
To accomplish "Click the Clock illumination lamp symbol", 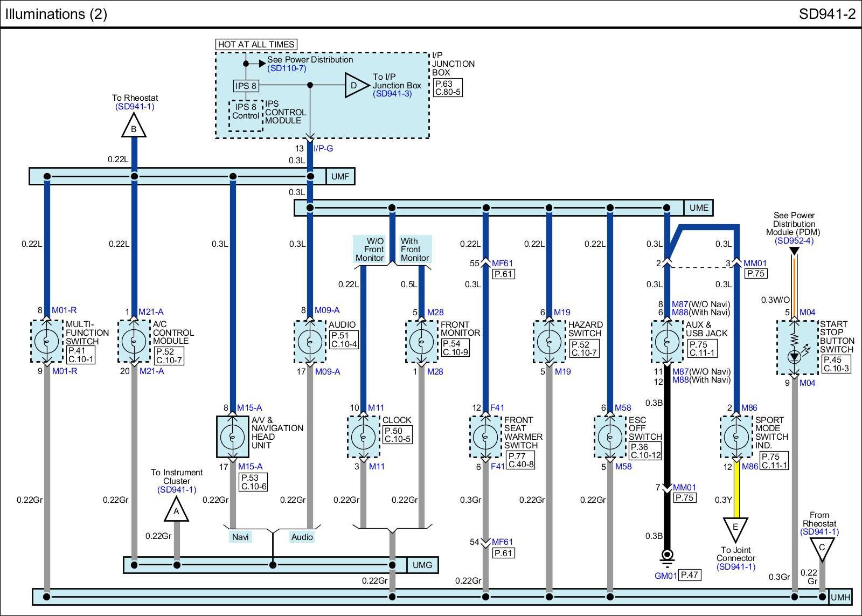I will [363, 437].
